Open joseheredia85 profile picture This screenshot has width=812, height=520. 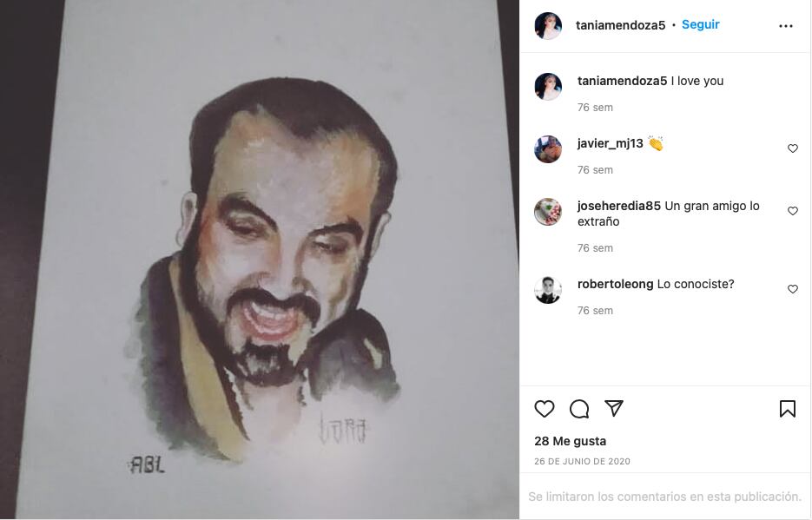[x=548, y=212]
